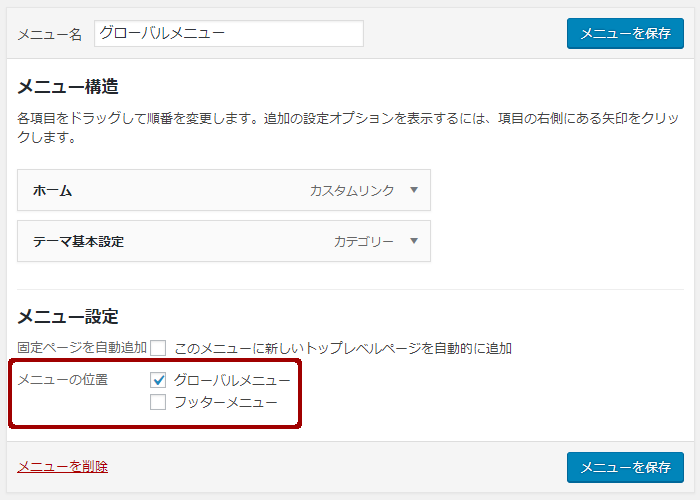Screen dimensions: 700x500
Task: Click the メニューを削除 link
Action: coord(62,467)
